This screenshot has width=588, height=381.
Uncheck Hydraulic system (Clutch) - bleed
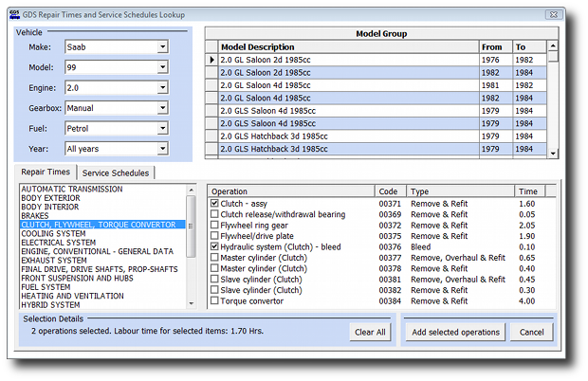214,246
